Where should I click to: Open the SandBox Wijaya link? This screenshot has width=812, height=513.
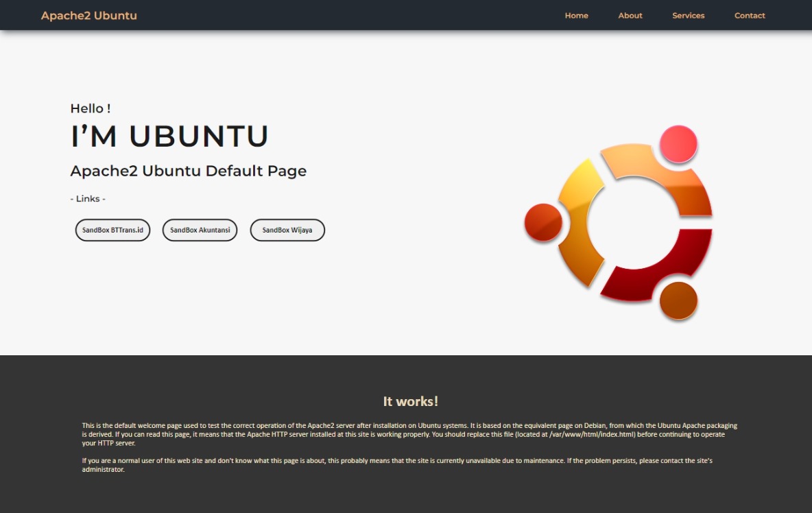click(287, 230)
